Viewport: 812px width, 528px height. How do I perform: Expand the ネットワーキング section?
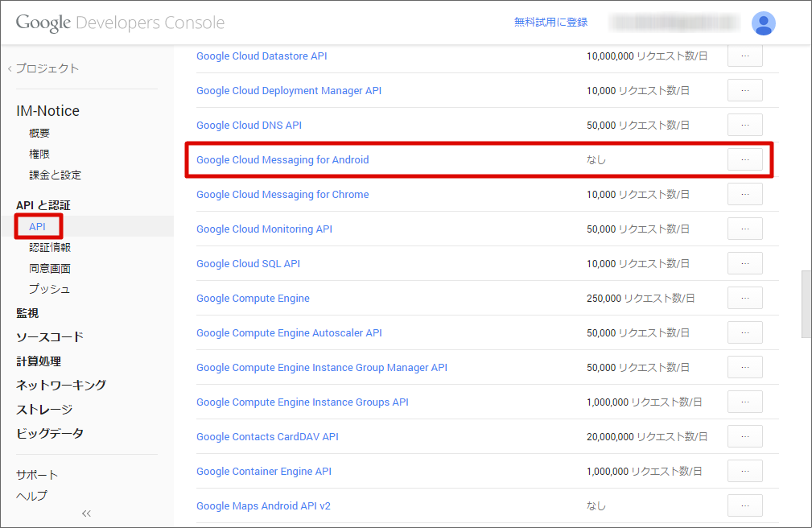[x=61, y=385]
